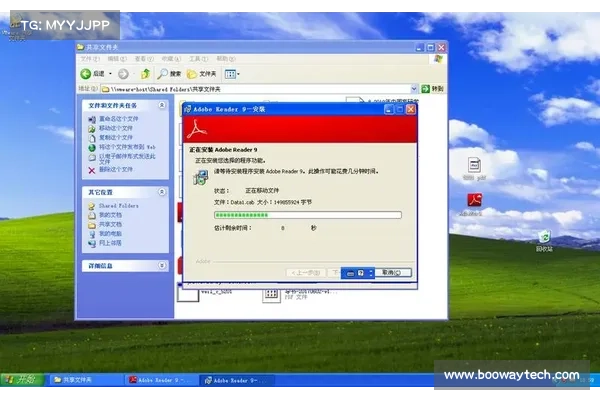Switch to Adobe Reader taskbar button with red icon
600x400 pixels.
(161, 380)
